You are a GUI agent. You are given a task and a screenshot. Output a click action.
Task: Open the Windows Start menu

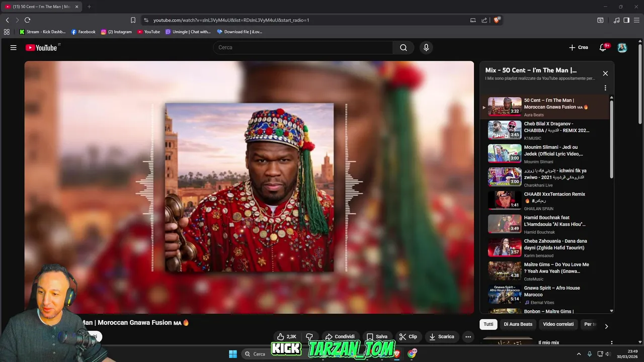point(233,354)
